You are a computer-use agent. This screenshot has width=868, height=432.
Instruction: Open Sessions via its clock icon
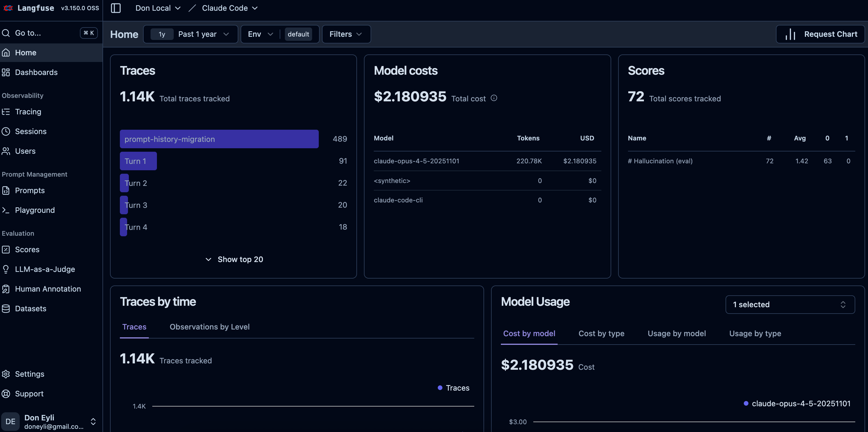(x=6, y=131)
